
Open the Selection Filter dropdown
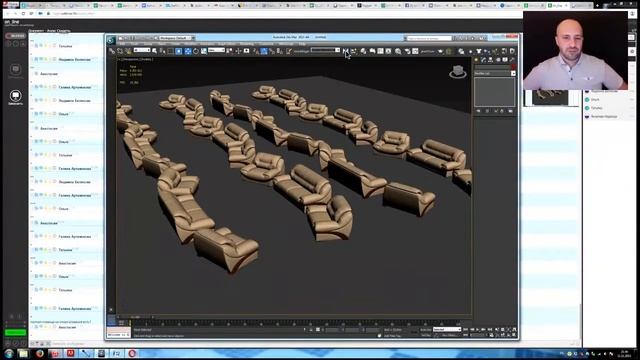click(x=142, y=50)
